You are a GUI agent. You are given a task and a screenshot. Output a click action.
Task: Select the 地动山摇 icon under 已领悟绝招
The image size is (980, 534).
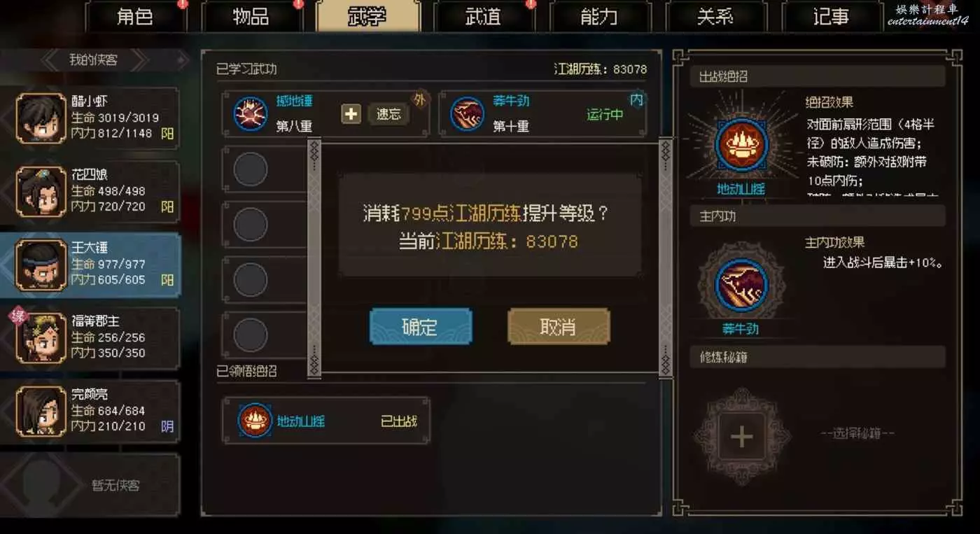pyautogui.click(x=255, y=421)
